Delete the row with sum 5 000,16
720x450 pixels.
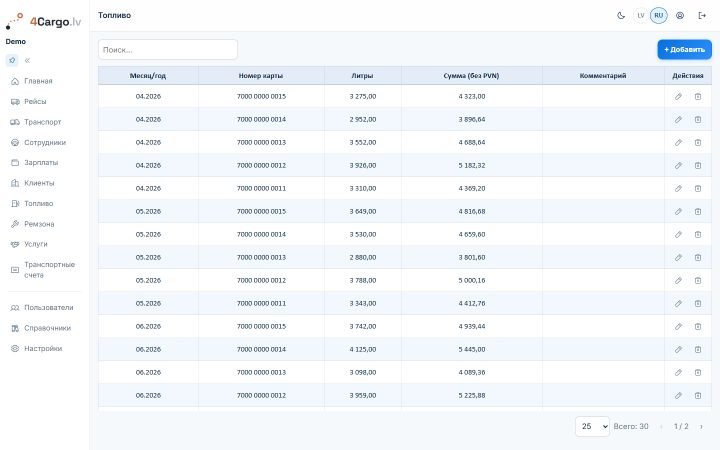point(698,280)
